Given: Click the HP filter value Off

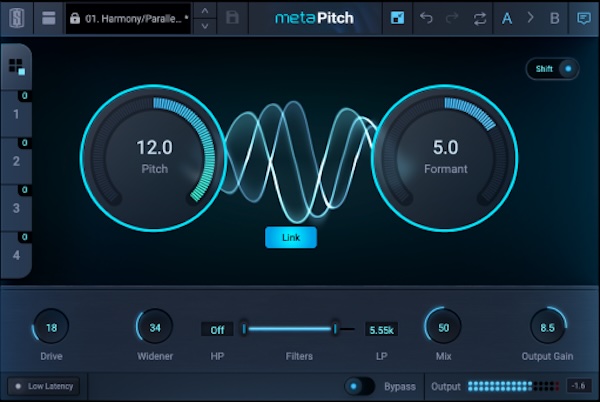Looking at the screenshot, I should pyautogui.click(x=217, y=329).
